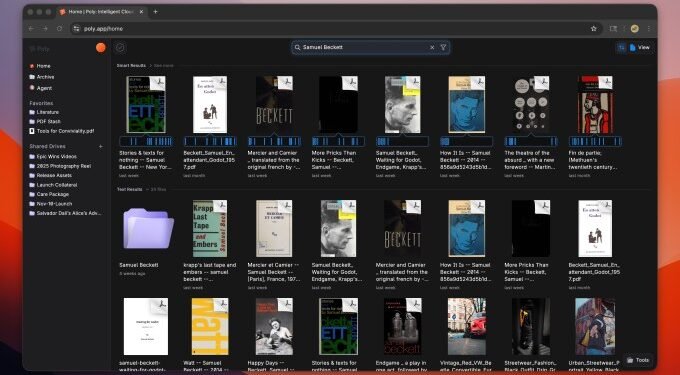This screenshot has width=680, height=375.
Task: Open Mercier and Camier cover in Smart Results
Action: click(274, 104)
